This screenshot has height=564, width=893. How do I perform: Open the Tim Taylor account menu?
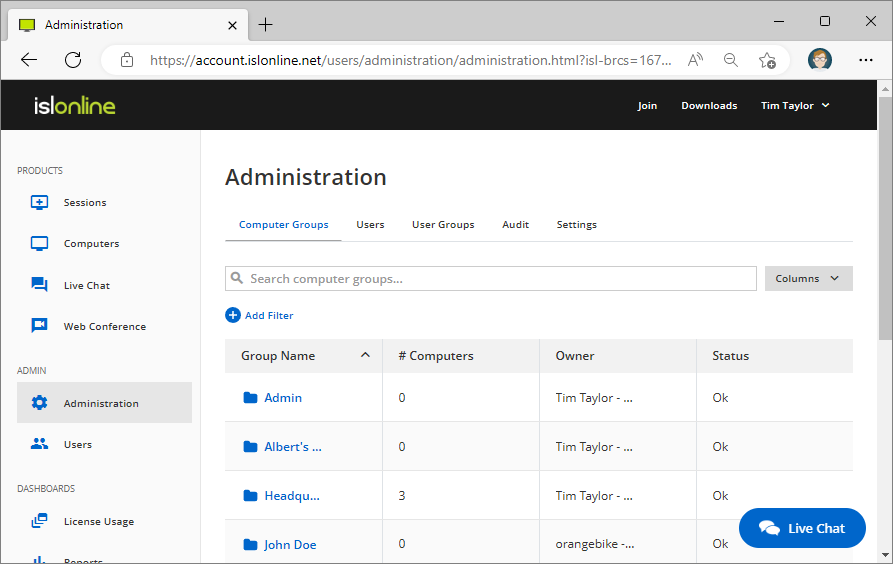(x=794, y=105)
